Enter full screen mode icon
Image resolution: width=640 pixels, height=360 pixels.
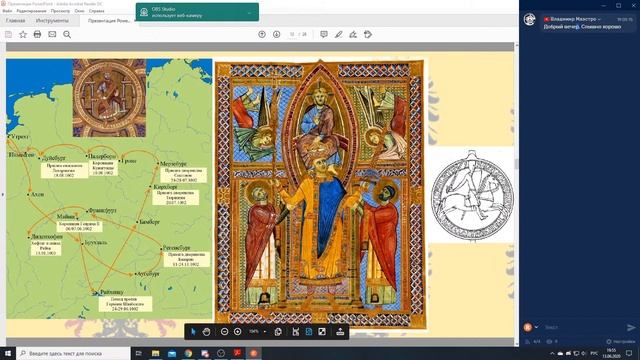pos(322,331)
